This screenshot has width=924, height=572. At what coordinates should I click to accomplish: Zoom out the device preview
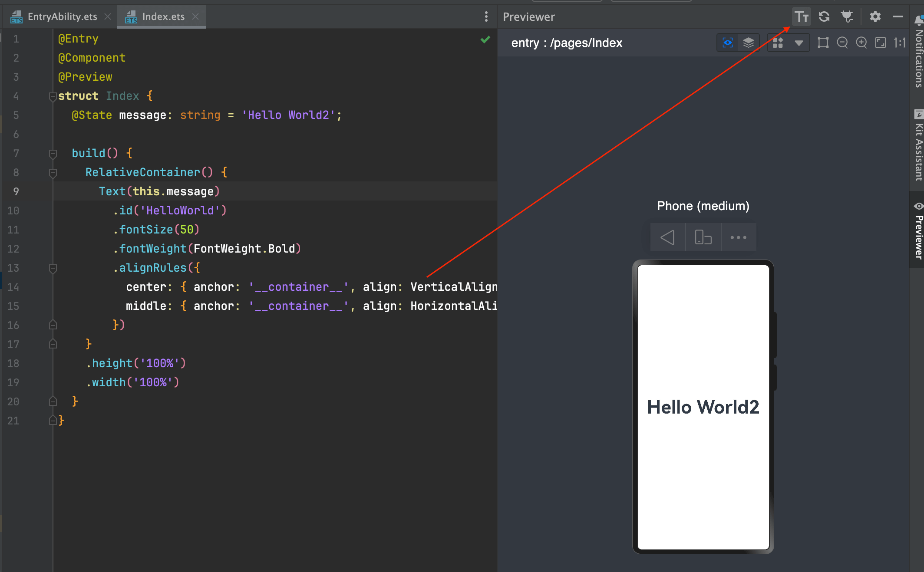842,43
